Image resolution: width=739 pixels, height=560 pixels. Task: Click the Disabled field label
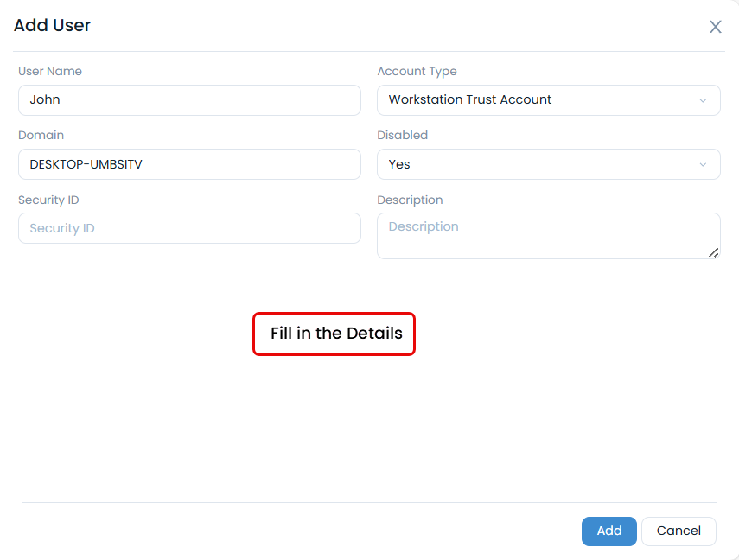[x=402, y=135]
